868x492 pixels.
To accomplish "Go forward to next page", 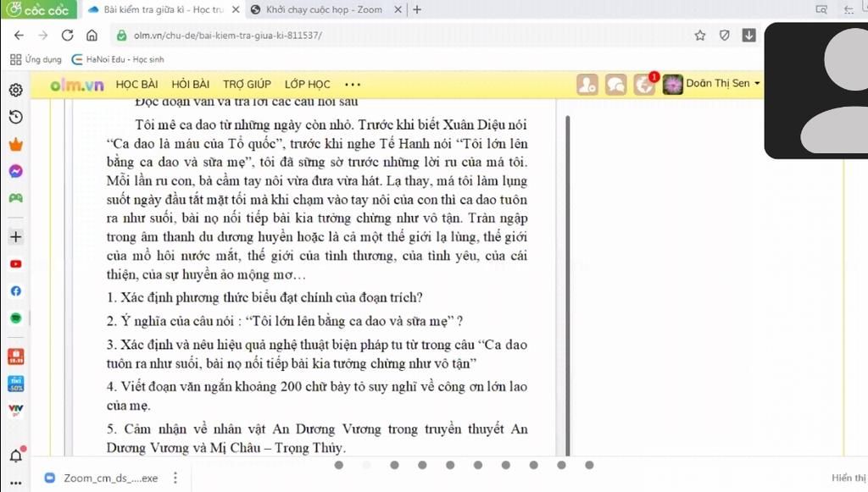I will click(43, 36).
